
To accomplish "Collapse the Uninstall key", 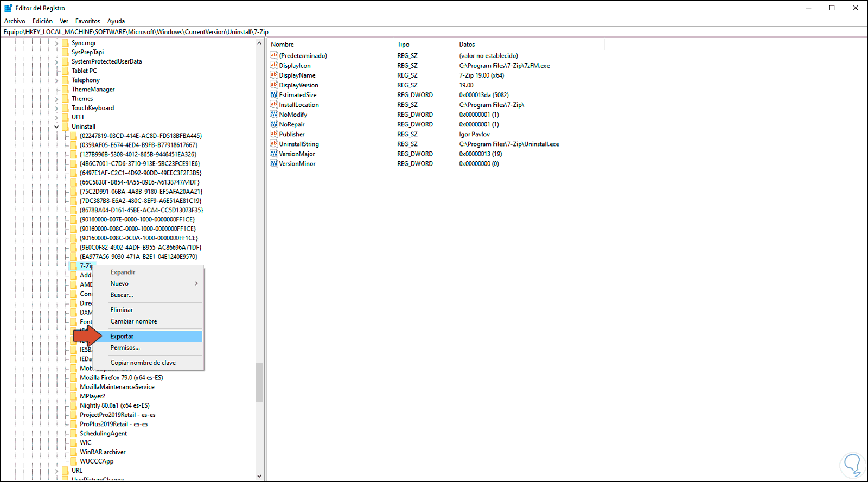I will tap(56, 126).
